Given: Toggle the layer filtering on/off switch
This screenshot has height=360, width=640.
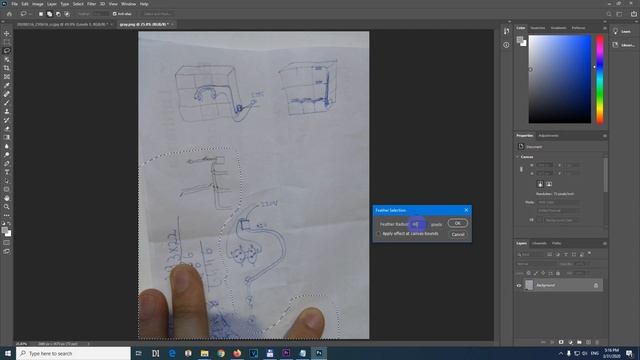Looking at the screenshot, I should pyautogui.click(x=589, y=254).
